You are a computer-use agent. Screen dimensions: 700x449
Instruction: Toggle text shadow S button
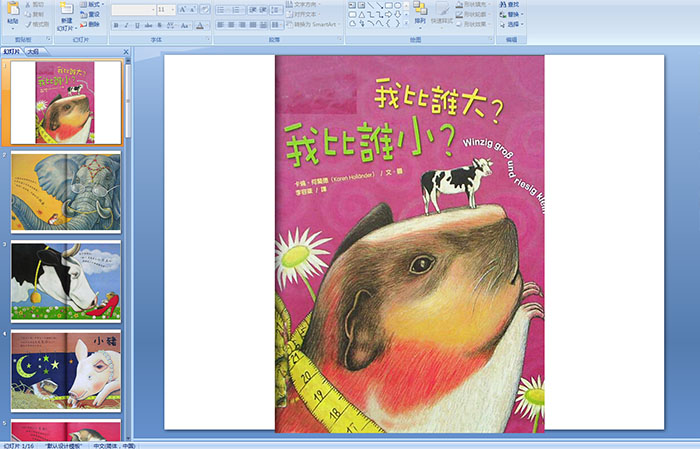coord(159,25)
